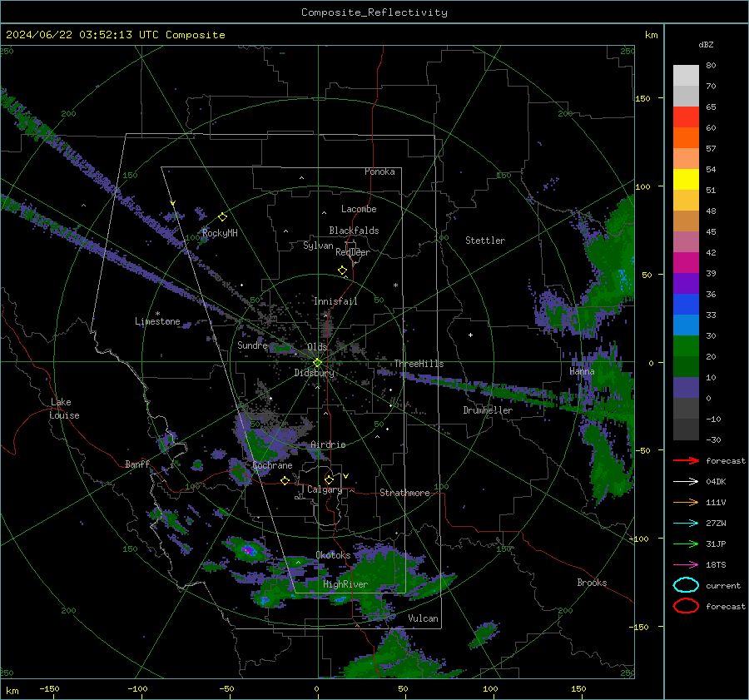The height and width of the screenshot is (700, 749).
Task: Click the cyan 27ZW arrow icon
Action: [x=686, y=524]
